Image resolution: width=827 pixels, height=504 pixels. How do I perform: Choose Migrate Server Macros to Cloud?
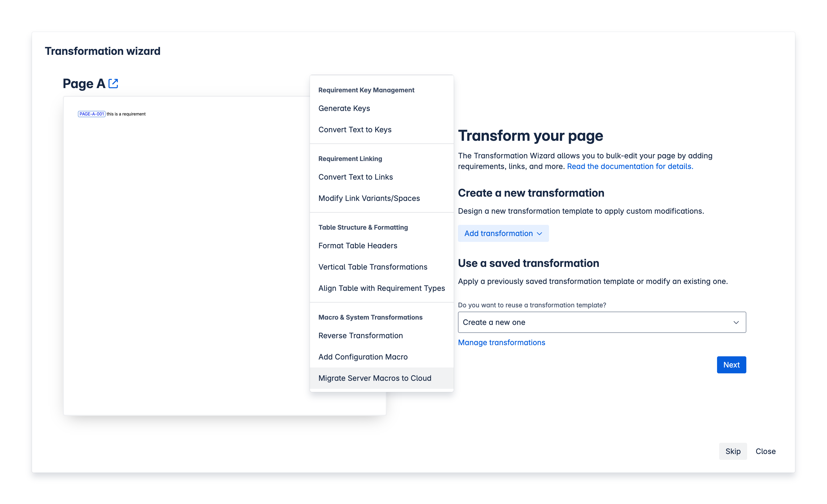(375, 378)
